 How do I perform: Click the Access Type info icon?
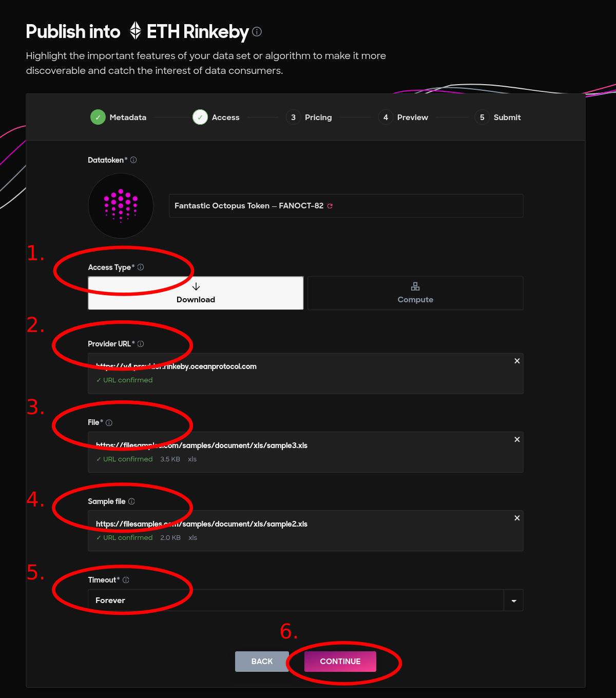141,267
